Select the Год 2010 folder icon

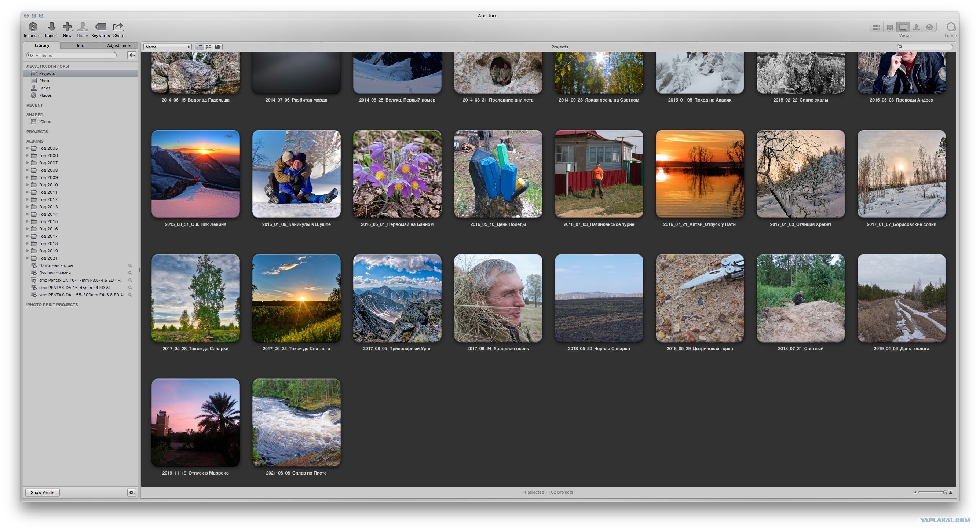point(34,184)
